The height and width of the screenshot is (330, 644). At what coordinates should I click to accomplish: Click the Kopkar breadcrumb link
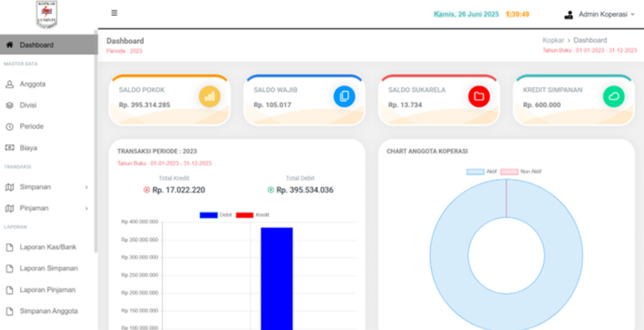553,40
